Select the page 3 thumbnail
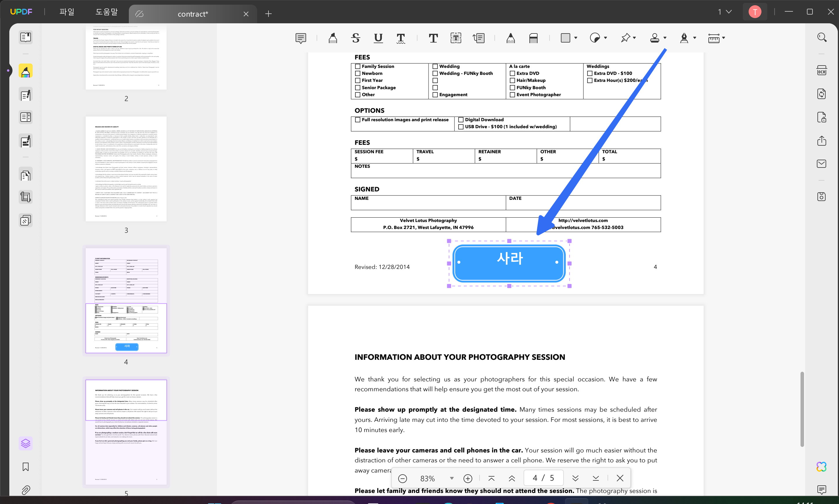839x504 pixels. click(x=126, y=169)
